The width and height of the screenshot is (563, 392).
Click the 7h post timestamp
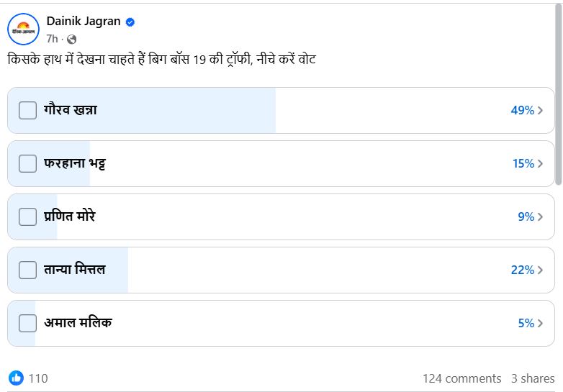coord(52,39)
